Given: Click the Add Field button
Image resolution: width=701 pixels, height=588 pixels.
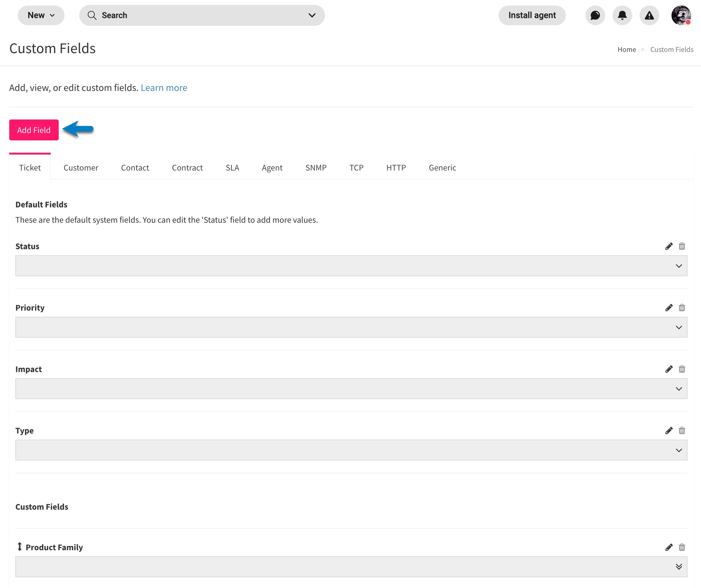Looking at the screenshot, I should point(33,130).
